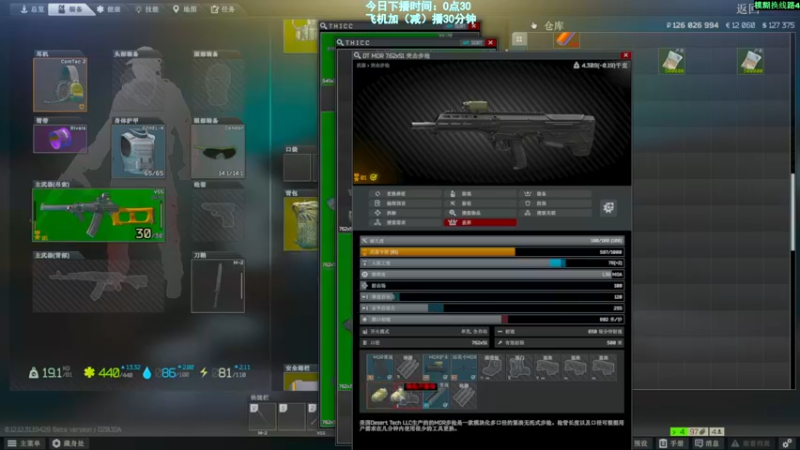This screenshot has height=450, width=800.
Task: Click the dollar balance $127 375
Action: [x=778, y=25]
